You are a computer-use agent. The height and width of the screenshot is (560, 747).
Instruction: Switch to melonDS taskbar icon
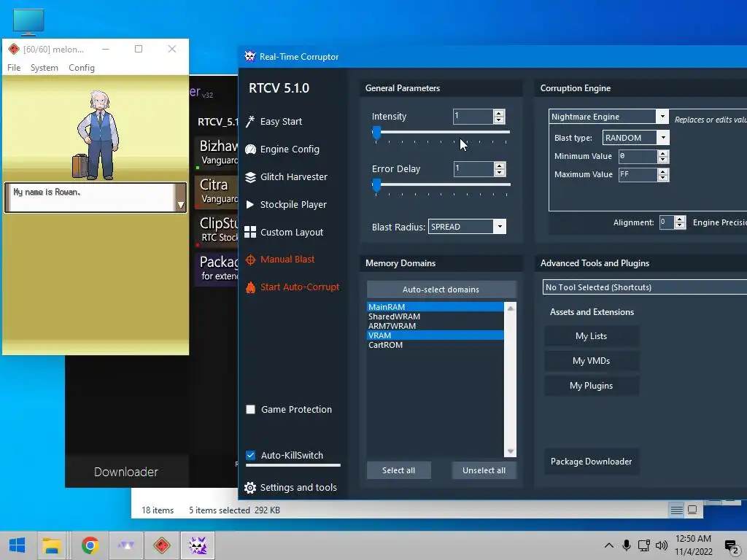click(x=161, y=545)
